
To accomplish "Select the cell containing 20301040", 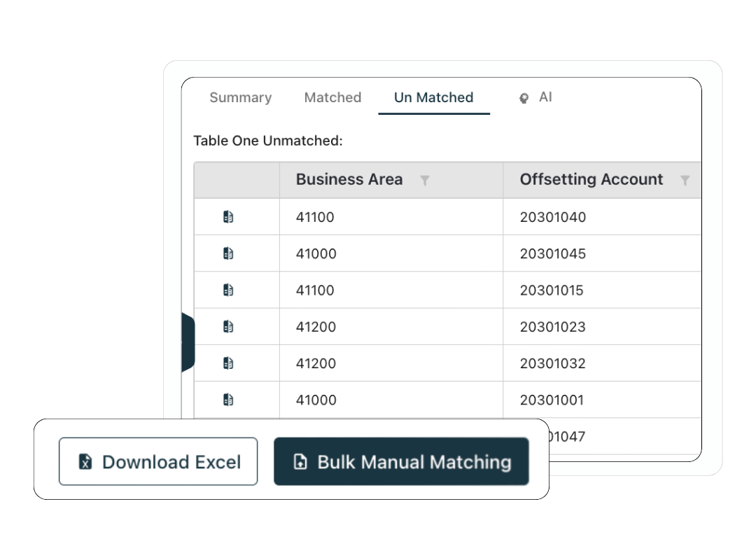I will tap(553, 216).
